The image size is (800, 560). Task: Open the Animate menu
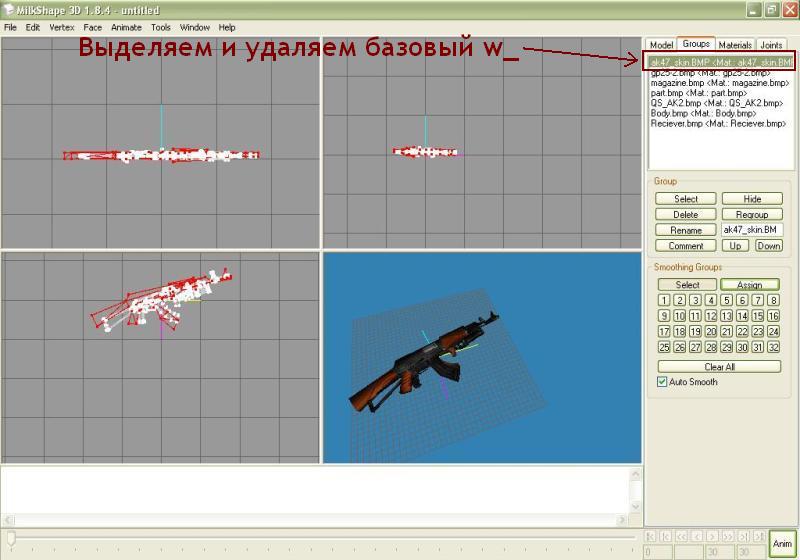[x=126, y=27]
